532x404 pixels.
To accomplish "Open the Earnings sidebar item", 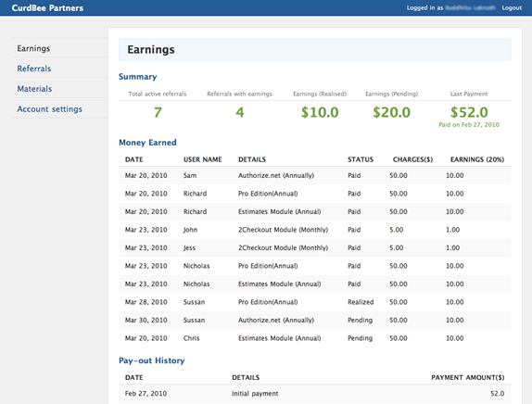I will click(x=33, y=48).
